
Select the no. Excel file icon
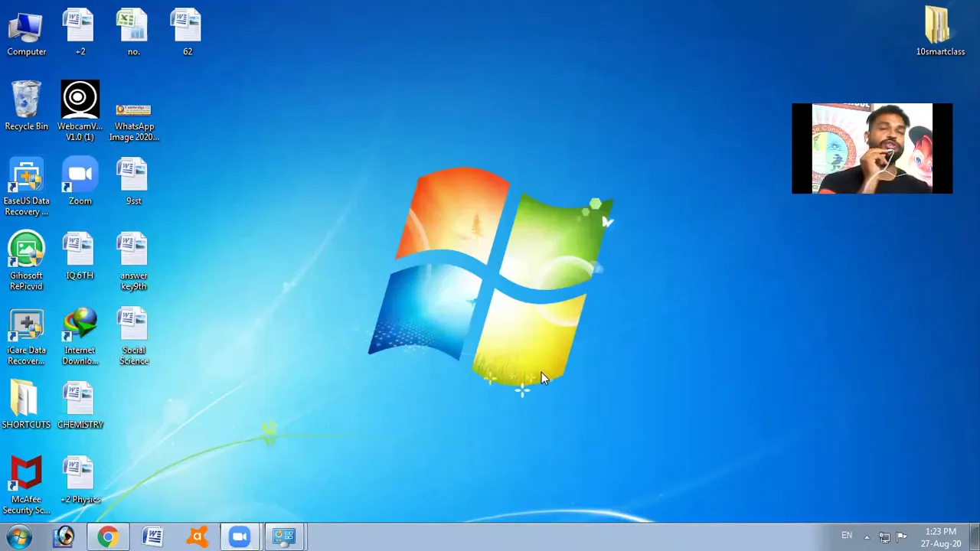[133, 32]
